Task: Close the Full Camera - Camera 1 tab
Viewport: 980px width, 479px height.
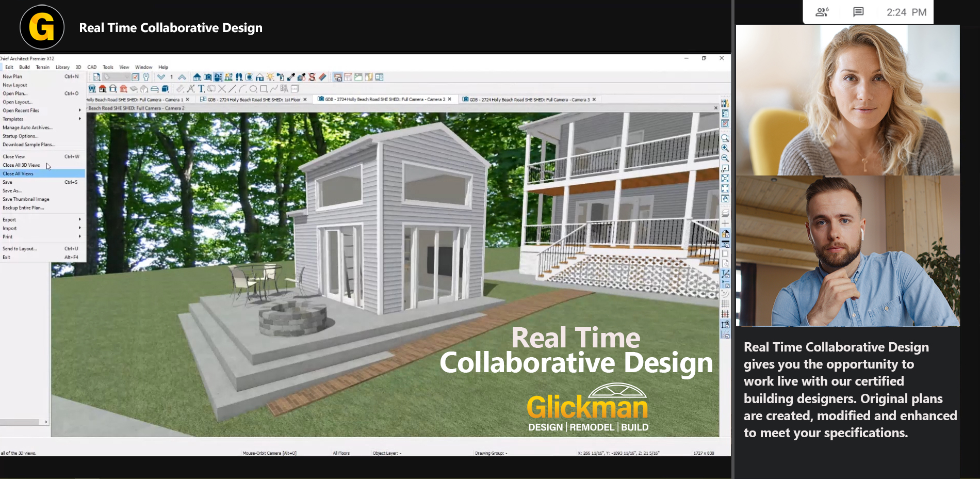Action: coord(187,100)
